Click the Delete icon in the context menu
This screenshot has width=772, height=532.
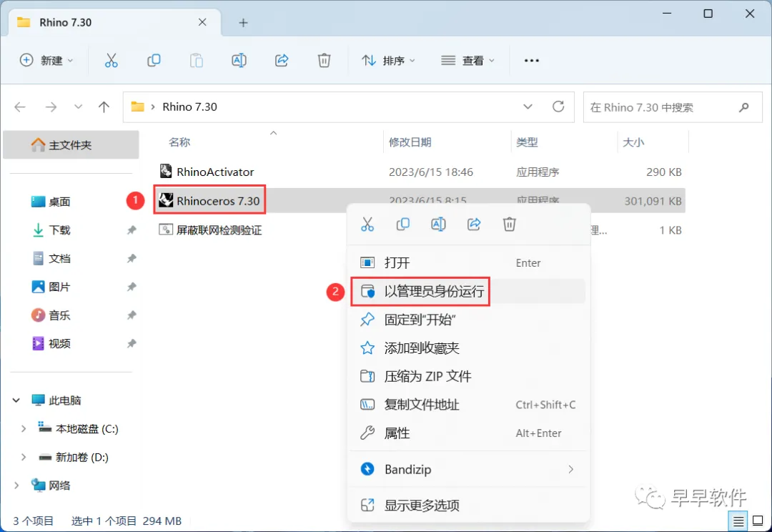pyautogui.click(x=509, y=224)
